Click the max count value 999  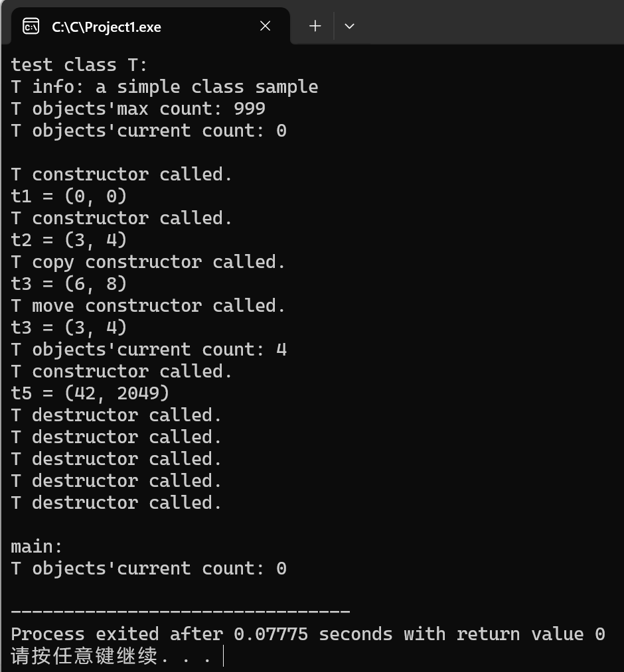[x=250, y=108]
